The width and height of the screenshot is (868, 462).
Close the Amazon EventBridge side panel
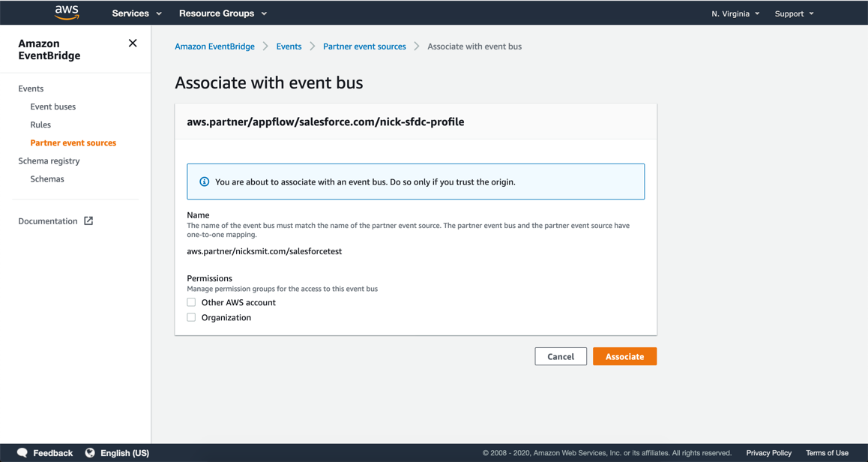[133, 43]
